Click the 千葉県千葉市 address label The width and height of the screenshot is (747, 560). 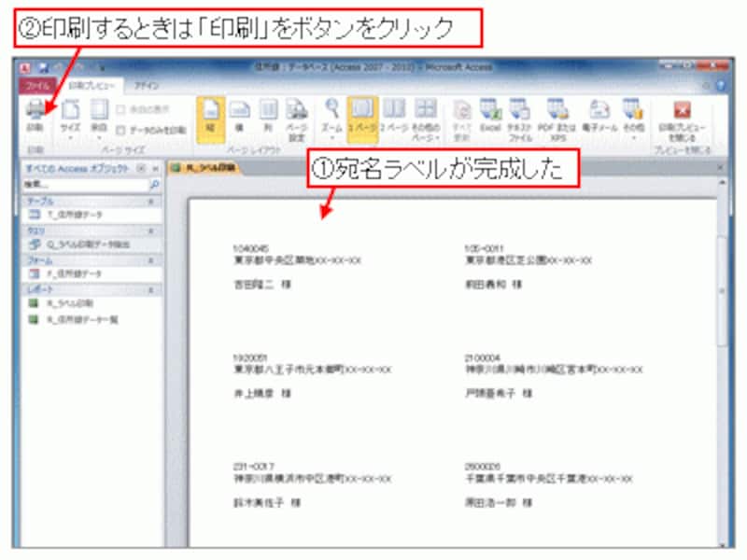549,479
